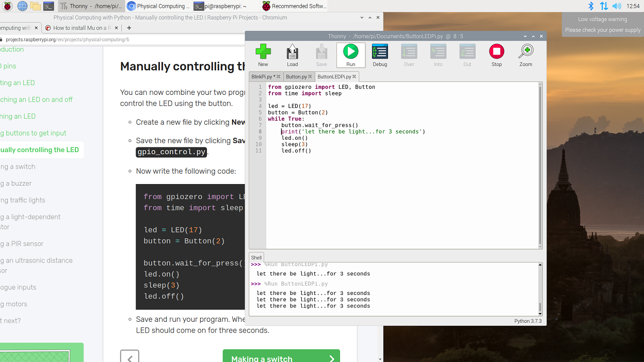
Task: Select the Shell tab in Thonny
Action: click(256, 257)
